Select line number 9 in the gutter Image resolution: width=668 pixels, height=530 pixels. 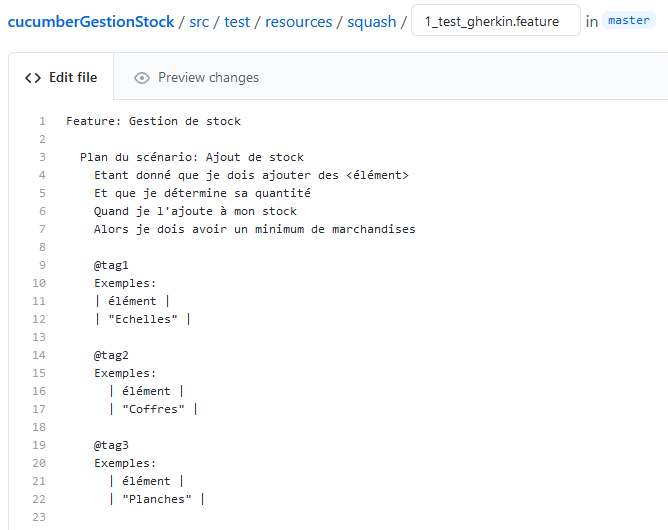click(x=42, y=265)
